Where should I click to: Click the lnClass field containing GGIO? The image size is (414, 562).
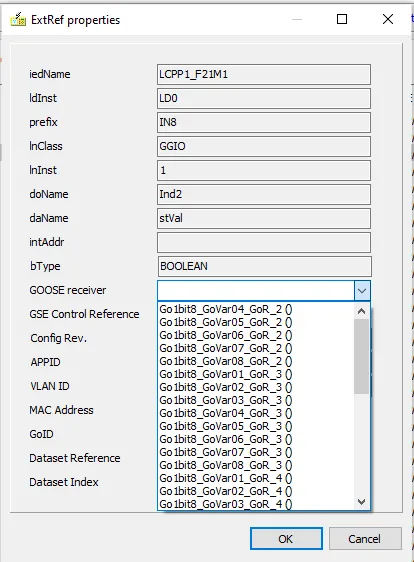tap(264, 147)
